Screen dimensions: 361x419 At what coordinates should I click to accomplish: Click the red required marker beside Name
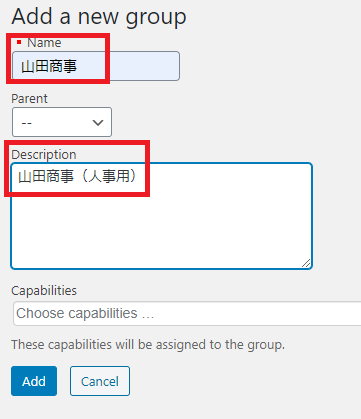(x=19, y=42)
